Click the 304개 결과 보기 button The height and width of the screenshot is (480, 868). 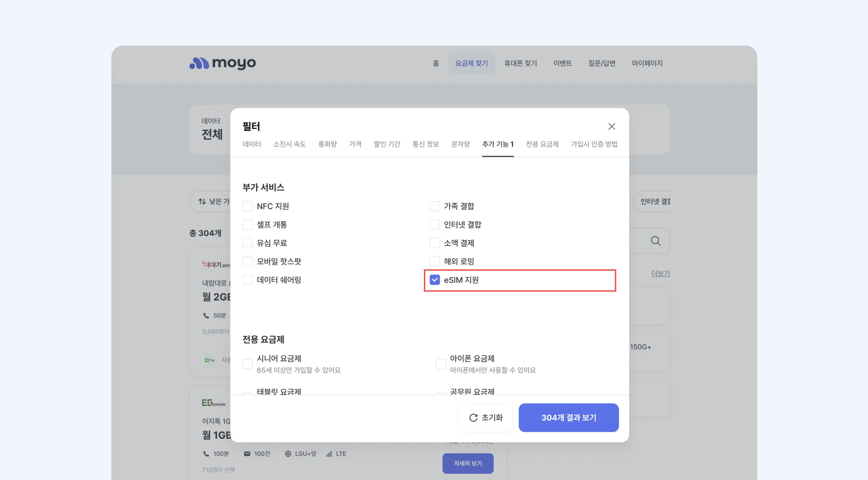click(569, 417)
